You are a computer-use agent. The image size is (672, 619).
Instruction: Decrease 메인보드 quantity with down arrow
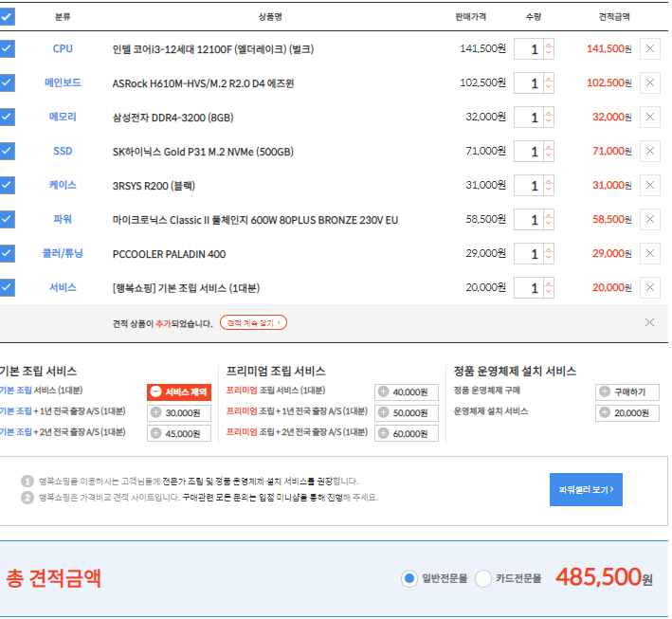tap(549, 88)
